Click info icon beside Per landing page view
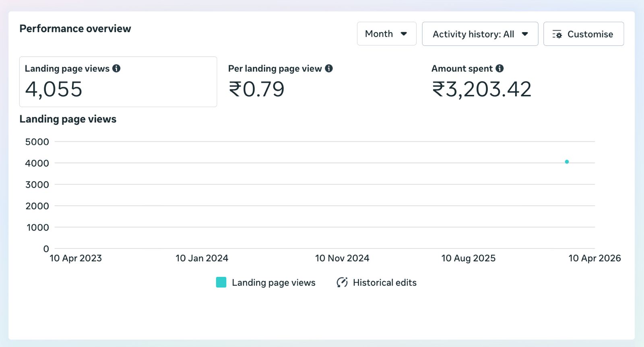 [x=329, y=68]
